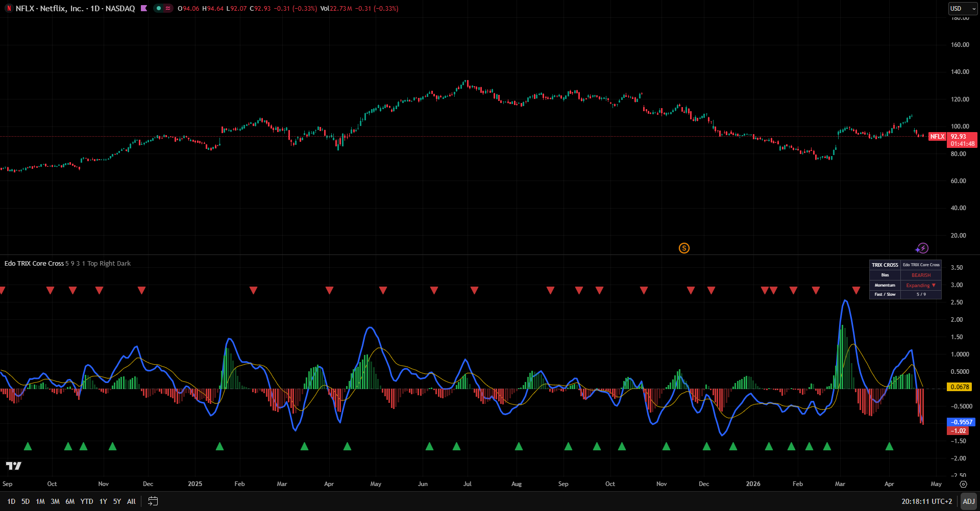980x511 pixels.
Task: Click the 5 / 9 Fast / Slow value
Action: [921, 295]
